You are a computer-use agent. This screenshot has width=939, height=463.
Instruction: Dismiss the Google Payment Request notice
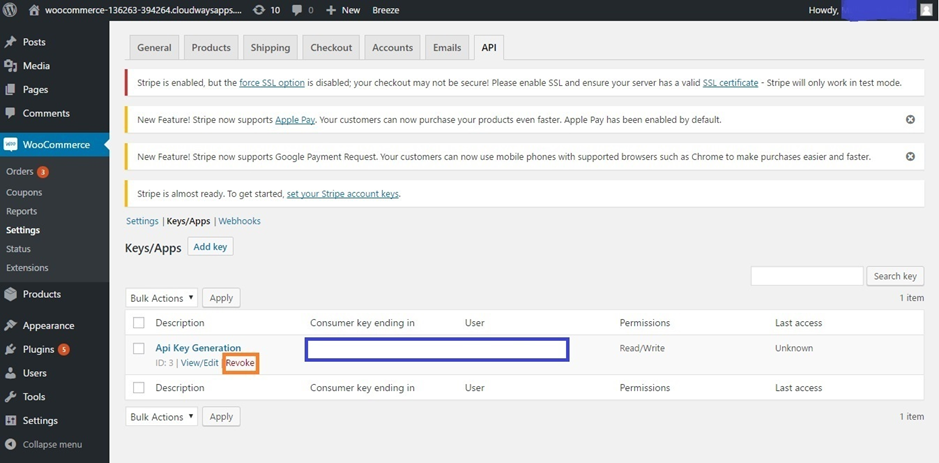pos(910,157)
